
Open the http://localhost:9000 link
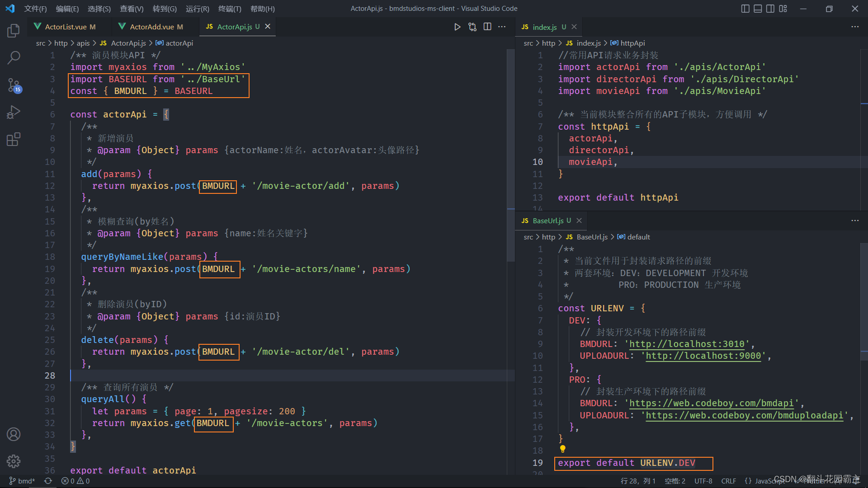coord(703,356)
